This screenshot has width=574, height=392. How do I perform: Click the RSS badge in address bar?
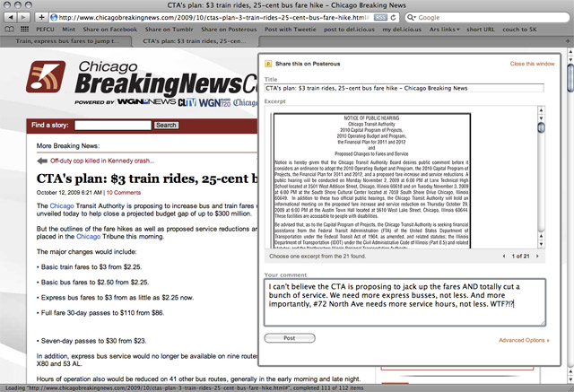(x=380, y=17)
